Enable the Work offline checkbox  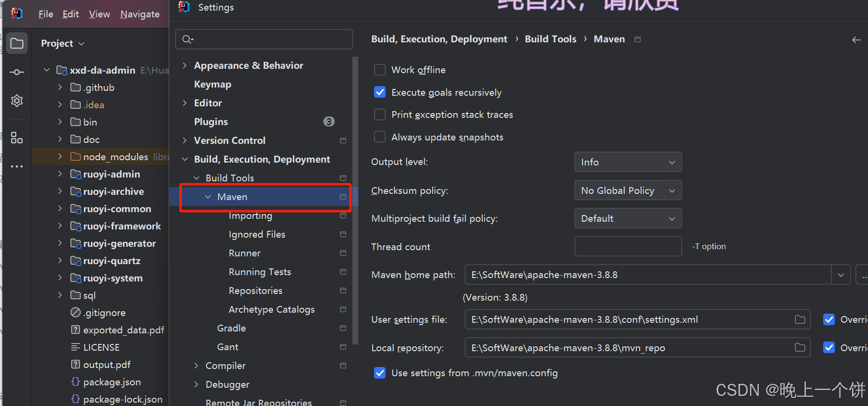[x=380, y=70]
